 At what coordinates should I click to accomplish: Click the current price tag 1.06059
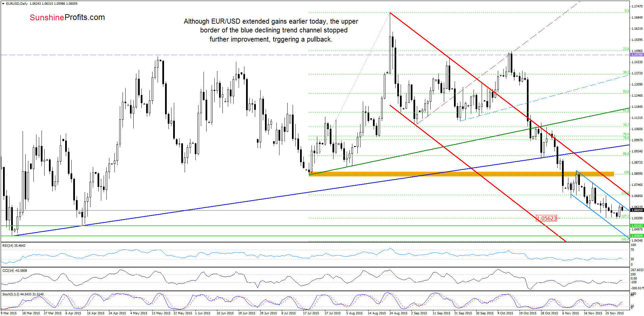pos(637,210)
